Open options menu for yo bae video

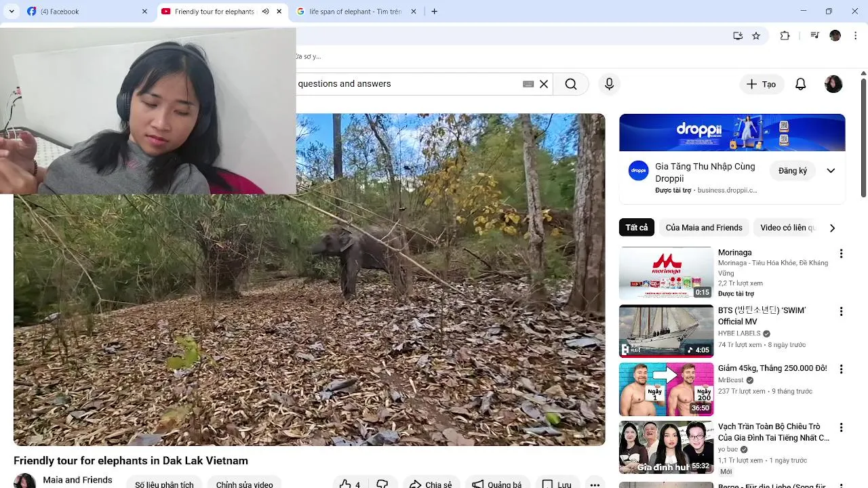pos(841,428)
